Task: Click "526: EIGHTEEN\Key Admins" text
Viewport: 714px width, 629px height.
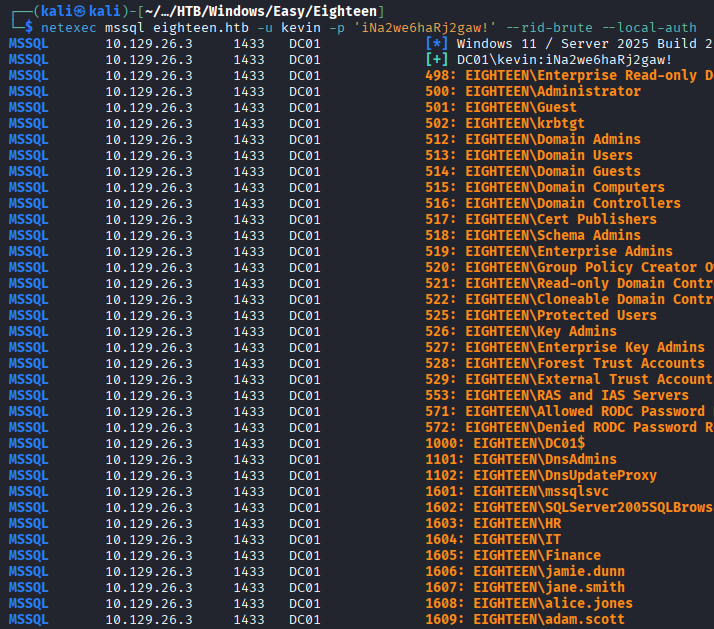Action: coord(521,331)
